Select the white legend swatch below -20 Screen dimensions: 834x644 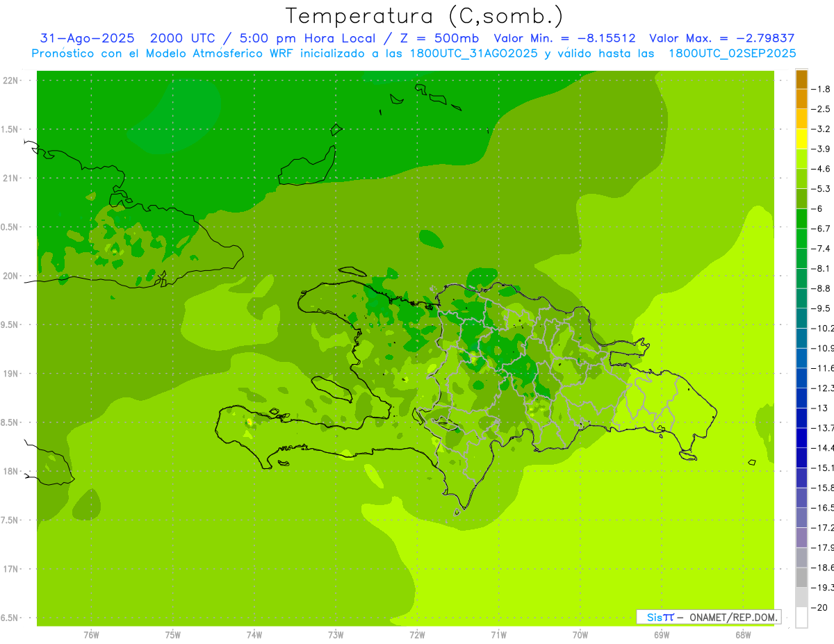[x=801, y=617]
